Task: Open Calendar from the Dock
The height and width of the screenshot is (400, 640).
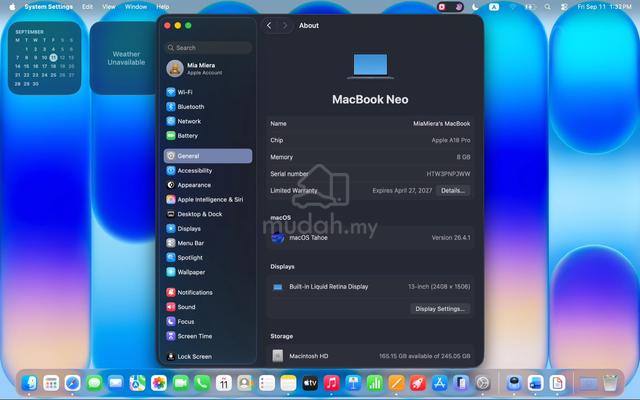Action: click(224, 383)
